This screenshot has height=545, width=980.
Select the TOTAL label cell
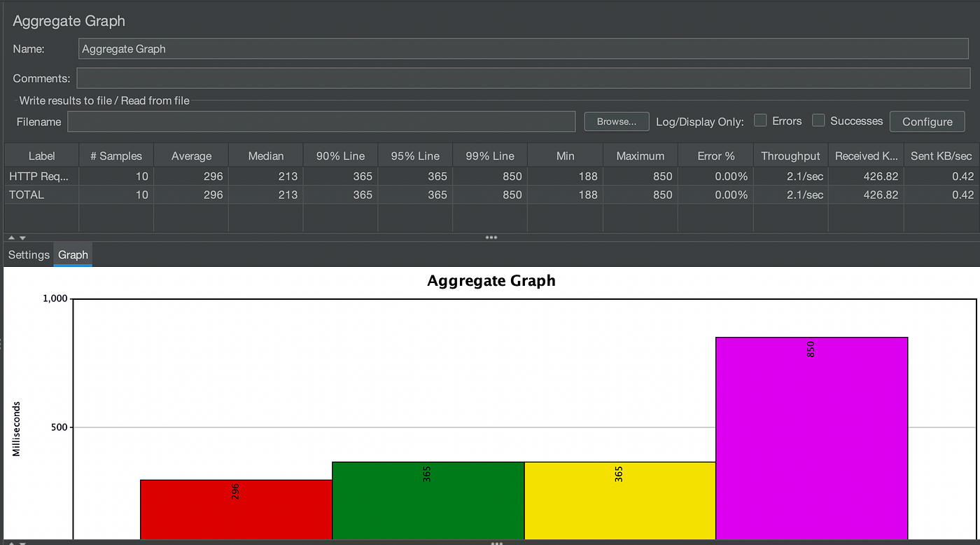[41, 195]
